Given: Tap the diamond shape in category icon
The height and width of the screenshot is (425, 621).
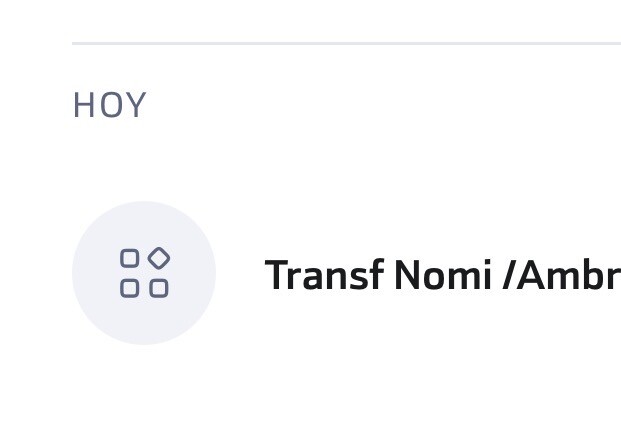Looking at the screenshot, I should [159, 258].
